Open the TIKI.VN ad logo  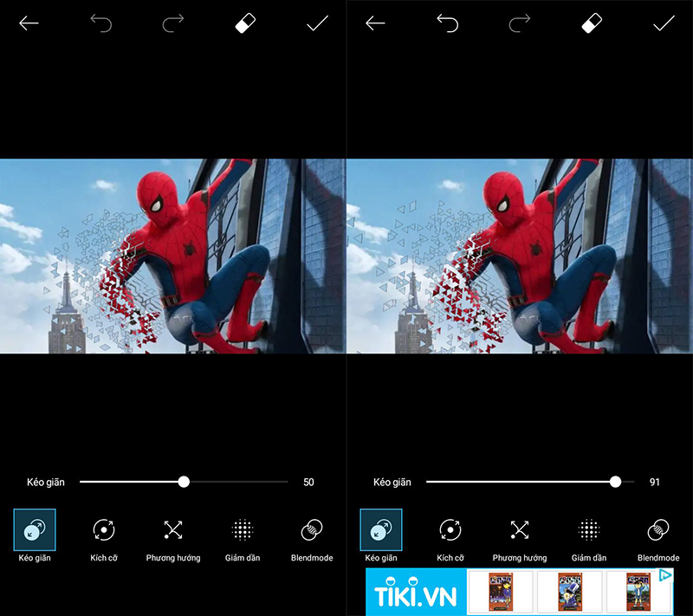416,592
